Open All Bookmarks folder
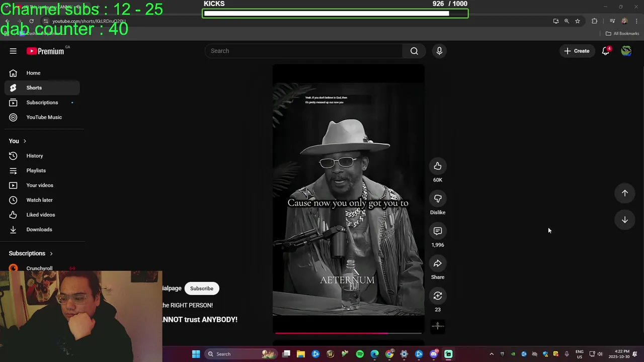This screenshot has height=362, width=644. click(x=622, y=34)
